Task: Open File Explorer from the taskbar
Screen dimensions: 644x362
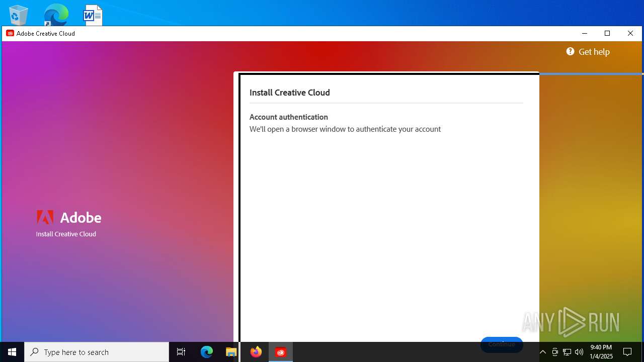Action: coord(231,352)
